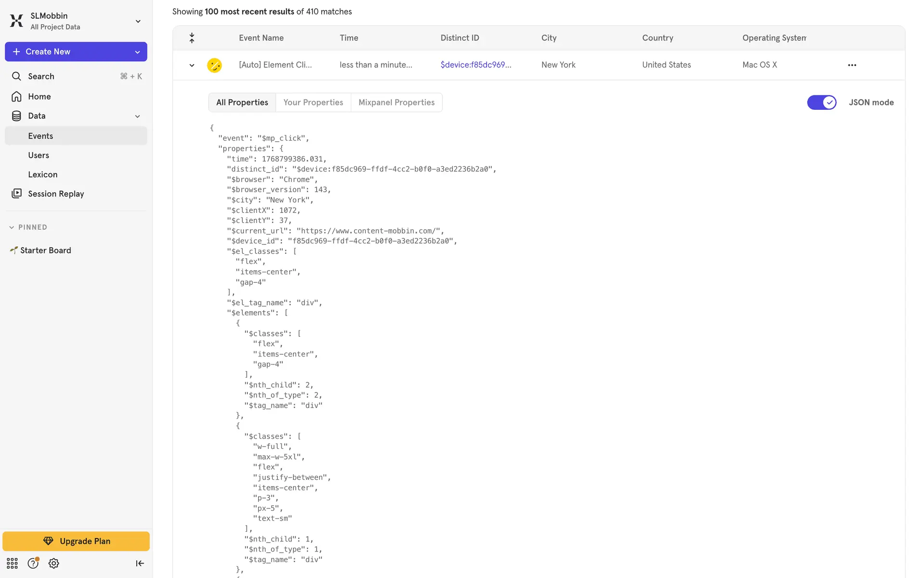The width and height of the screenshot is (924, 578).
Task: Click the Search field in sidebar
Action: (76, 76)
